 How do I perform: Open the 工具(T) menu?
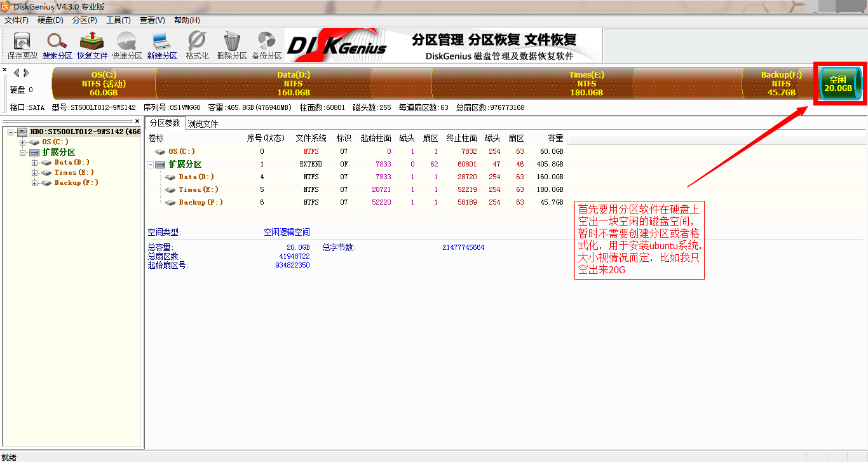[x=118, y=20]
